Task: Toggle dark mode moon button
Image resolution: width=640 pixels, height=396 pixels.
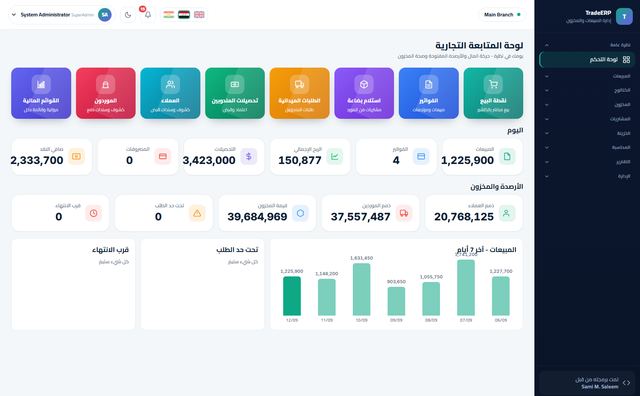Action: click(128, 15)
